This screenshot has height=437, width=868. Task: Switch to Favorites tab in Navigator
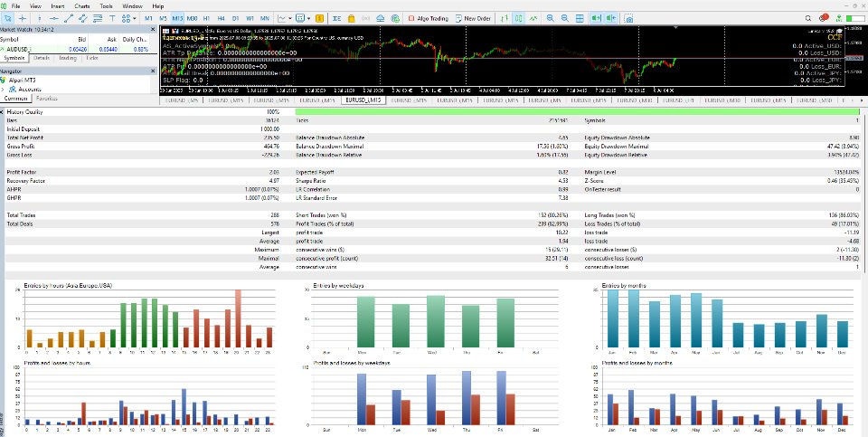46,99
